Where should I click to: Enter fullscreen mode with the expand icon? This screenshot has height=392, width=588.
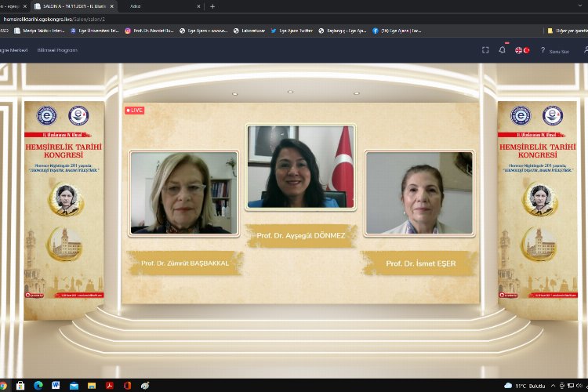point(485,50)
